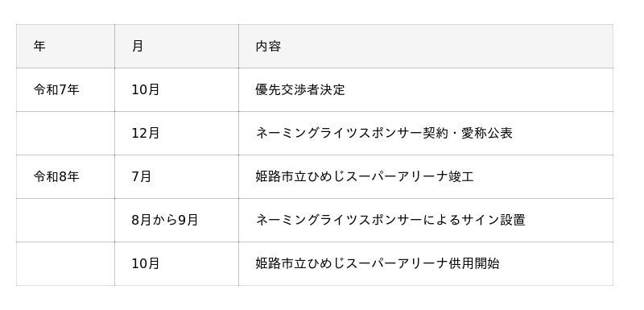The width and height of the screenshot is (644, 310).
Task: Click the 7月 month cell
Action: coord(176,176)
